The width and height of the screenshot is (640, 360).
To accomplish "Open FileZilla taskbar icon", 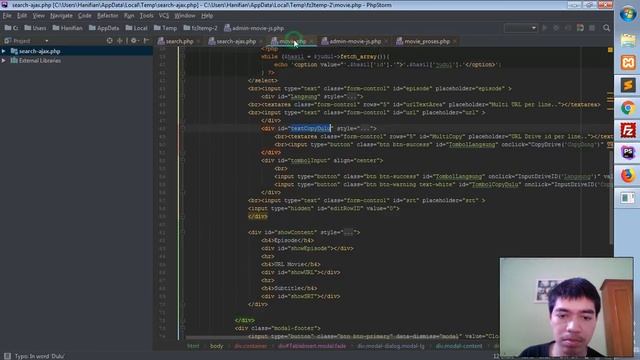I will pos(628,131).
